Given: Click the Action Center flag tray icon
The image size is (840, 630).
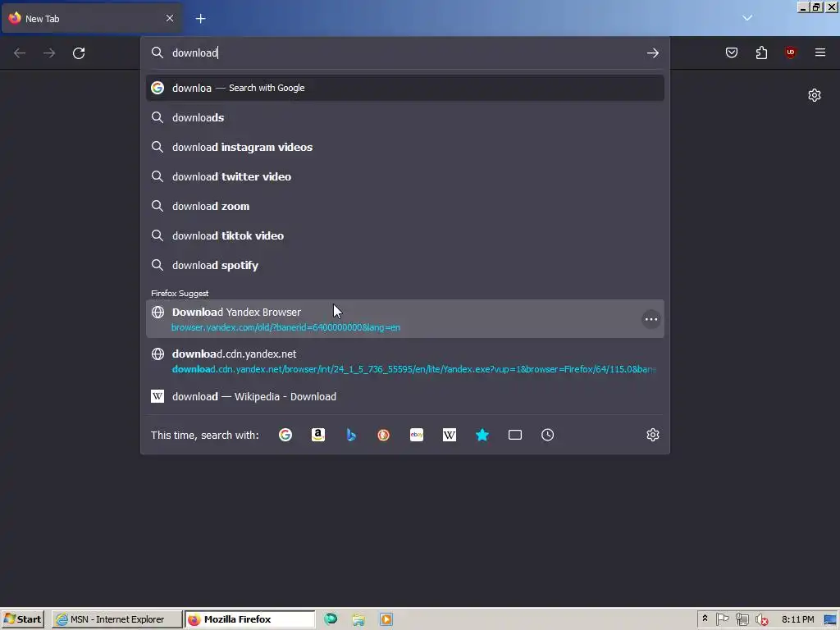Looking at the screenshot, I should (722, 619).
